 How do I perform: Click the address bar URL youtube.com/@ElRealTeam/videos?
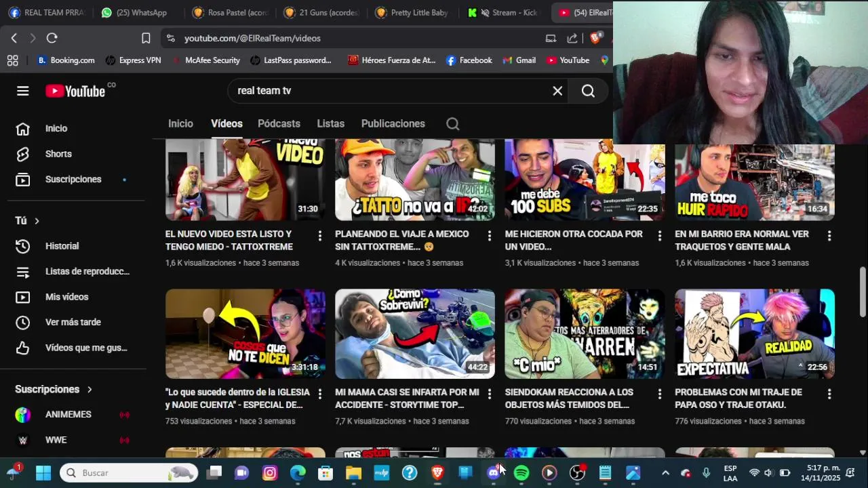point(252,39)
